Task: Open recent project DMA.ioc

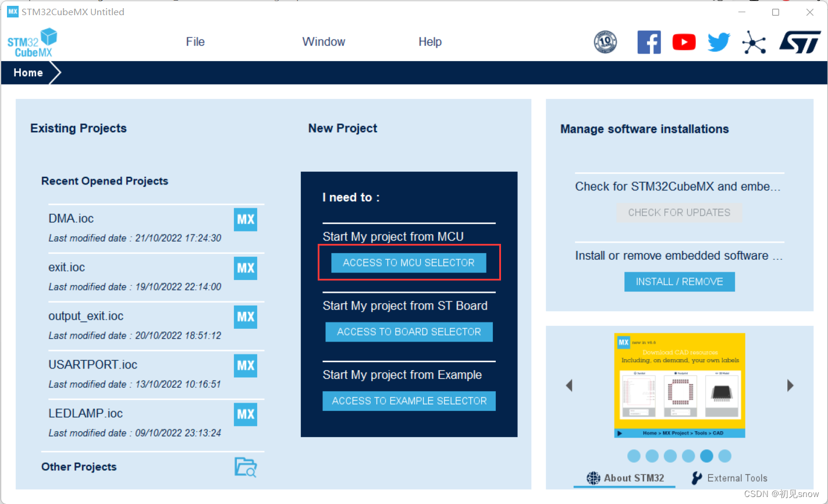Action: [x=71, y=219]
